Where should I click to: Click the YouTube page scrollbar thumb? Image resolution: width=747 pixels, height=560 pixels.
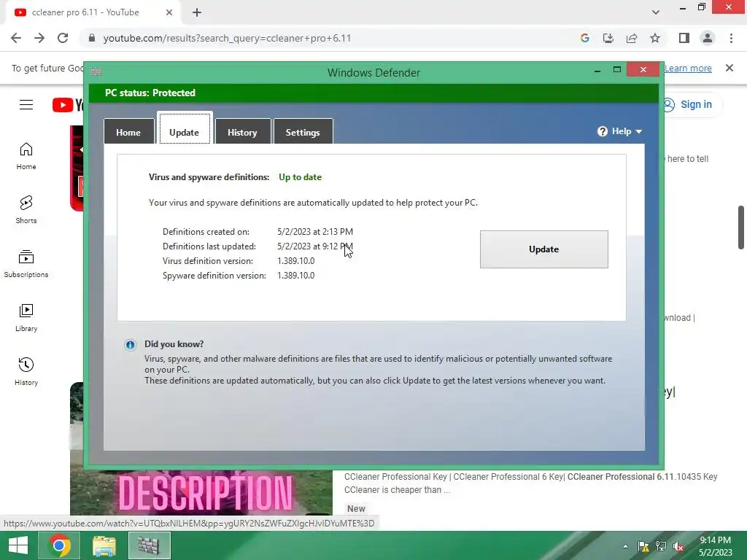[x=741, y=227]
